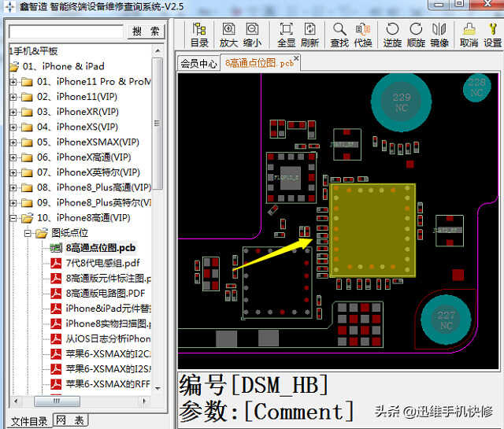Click the 目录 (directory) toolbar icon
Viewport: 504px width, 429px height.
tap(199, 35)
